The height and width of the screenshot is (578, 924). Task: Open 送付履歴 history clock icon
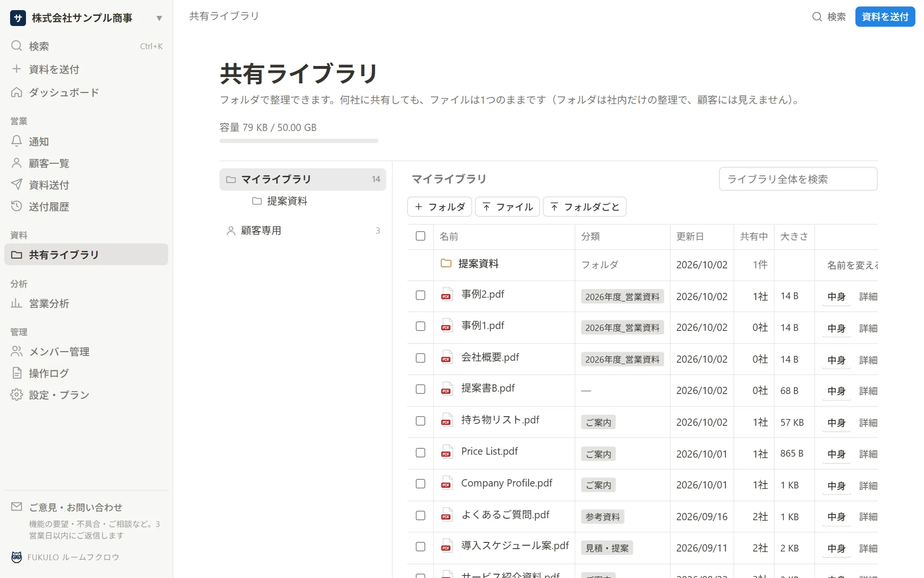(x=17, y=206)
